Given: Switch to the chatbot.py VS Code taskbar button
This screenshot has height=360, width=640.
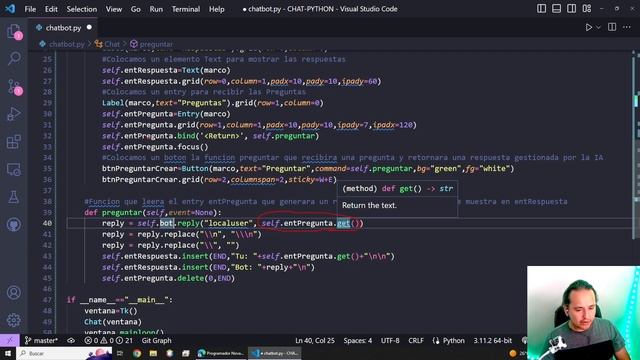Looking at the screenshot, I should point(274,353).
